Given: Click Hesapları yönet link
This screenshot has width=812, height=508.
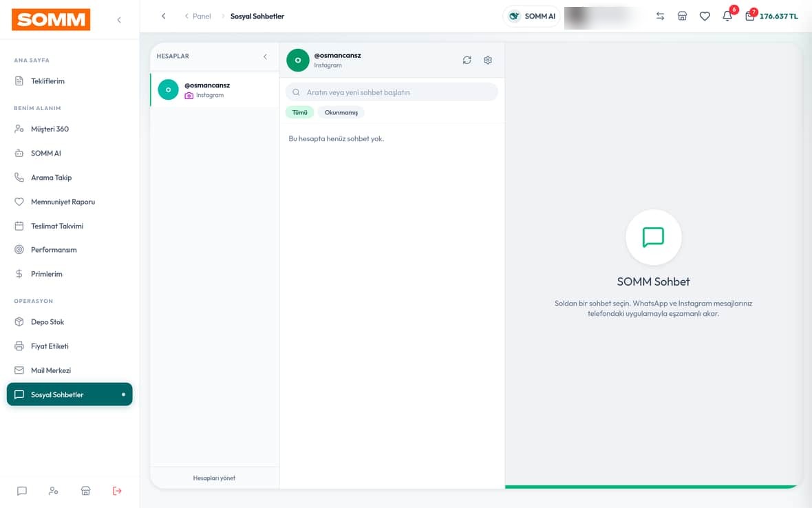Looking at the screenshot, I should point(214,478).
